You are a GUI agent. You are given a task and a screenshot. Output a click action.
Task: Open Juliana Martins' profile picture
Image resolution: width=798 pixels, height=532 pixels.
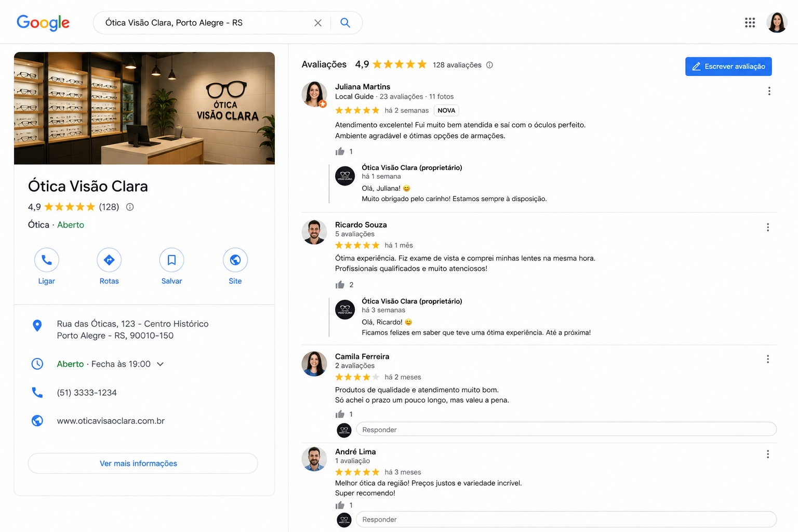tap(314, 94)
